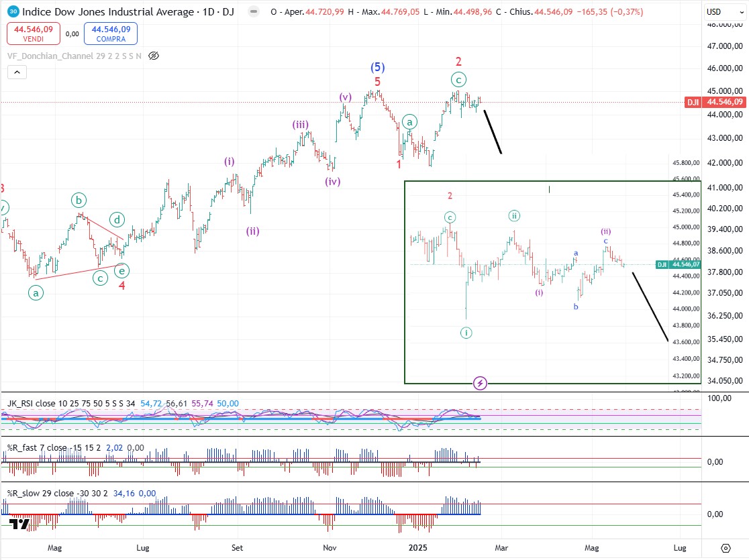This screenshot has height=560, width=749.
Task: Click the low price value 44.498,96
Action: click(x=472, y=11)
